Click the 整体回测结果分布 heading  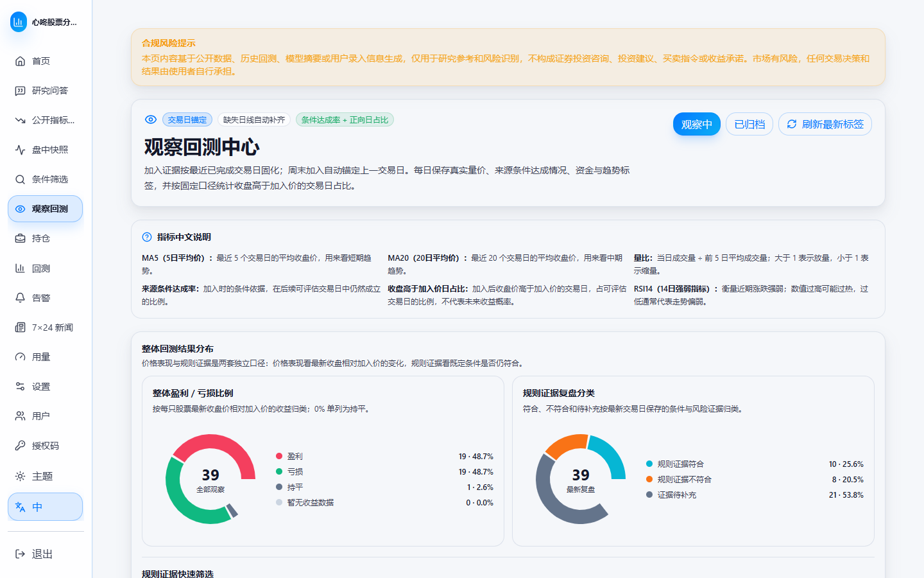click(178, 349)
